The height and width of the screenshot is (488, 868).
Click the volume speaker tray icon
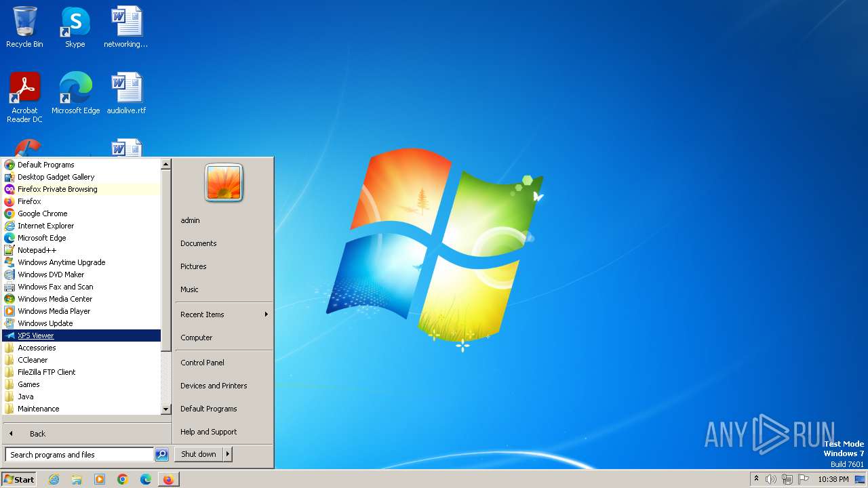tap(771, 479)
